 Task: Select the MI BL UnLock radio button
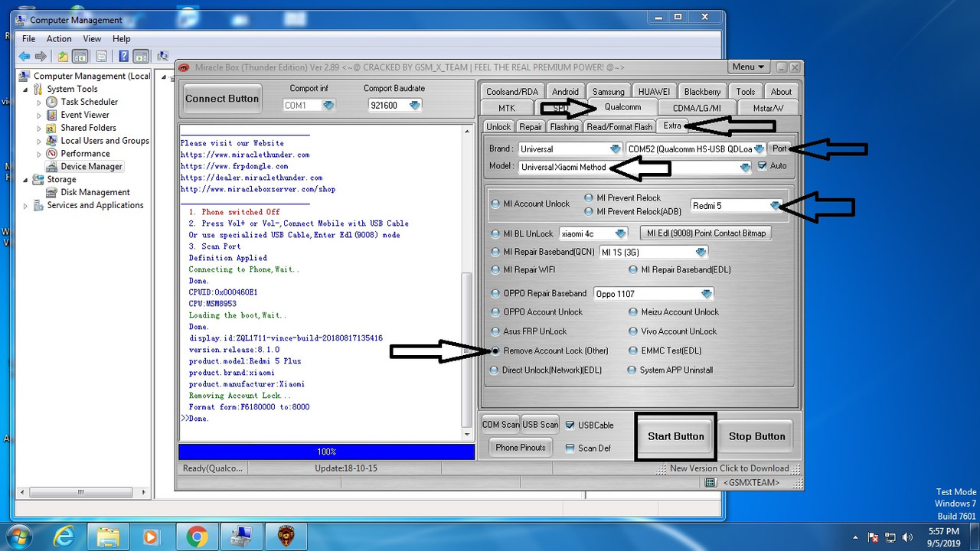point(496,233)
